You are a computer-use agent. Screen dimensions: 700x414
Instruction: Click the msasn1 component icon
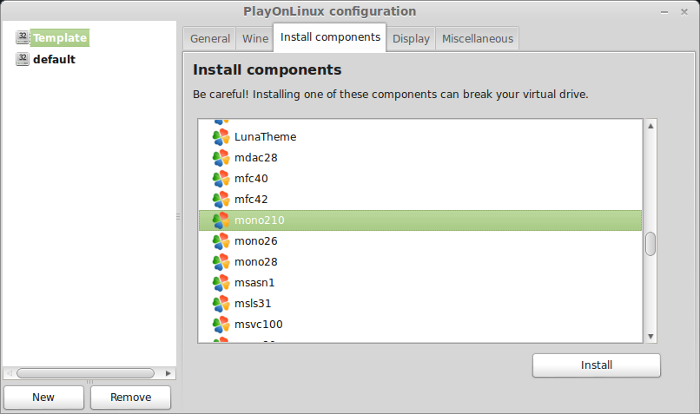(221, 283)
